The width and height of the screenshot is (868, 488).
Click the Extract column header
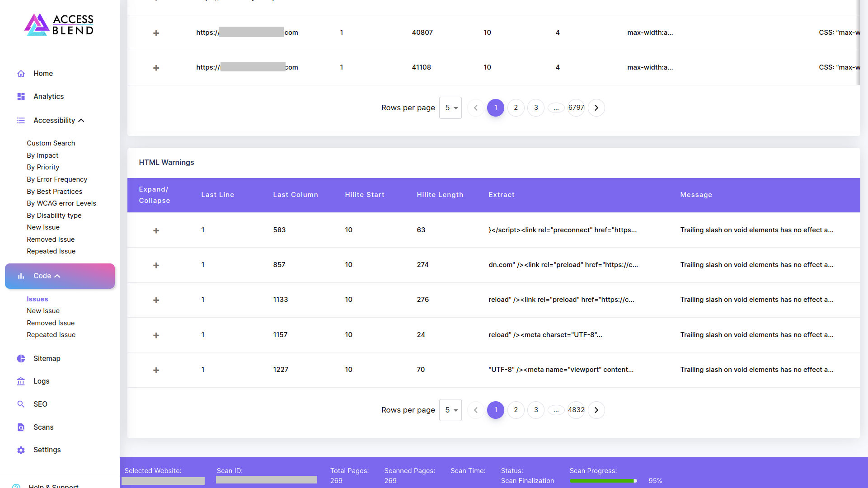(x=502, y=195)
